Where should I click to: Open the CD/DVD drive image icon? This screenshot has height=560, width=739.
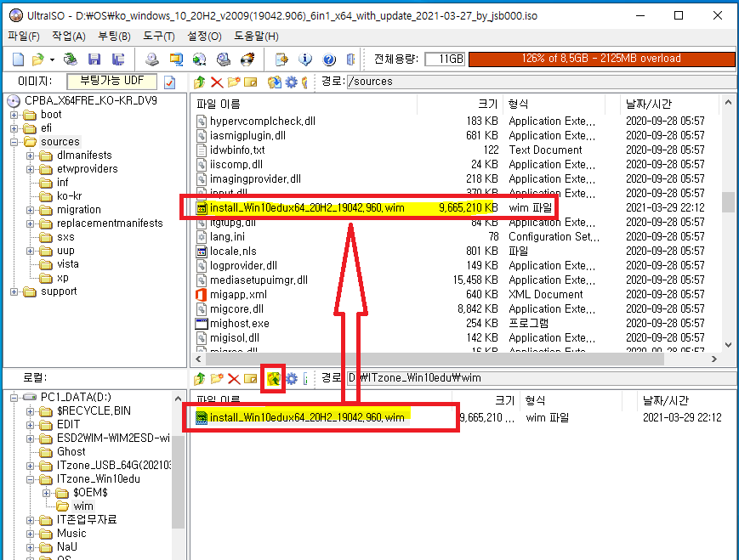point(71,59)
